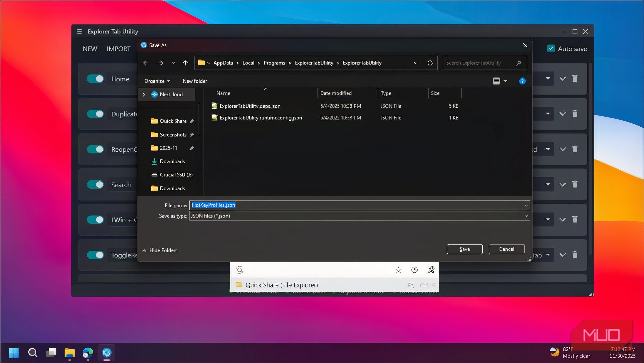
Task: Go forward in Save As dialog
Action: 160,63
